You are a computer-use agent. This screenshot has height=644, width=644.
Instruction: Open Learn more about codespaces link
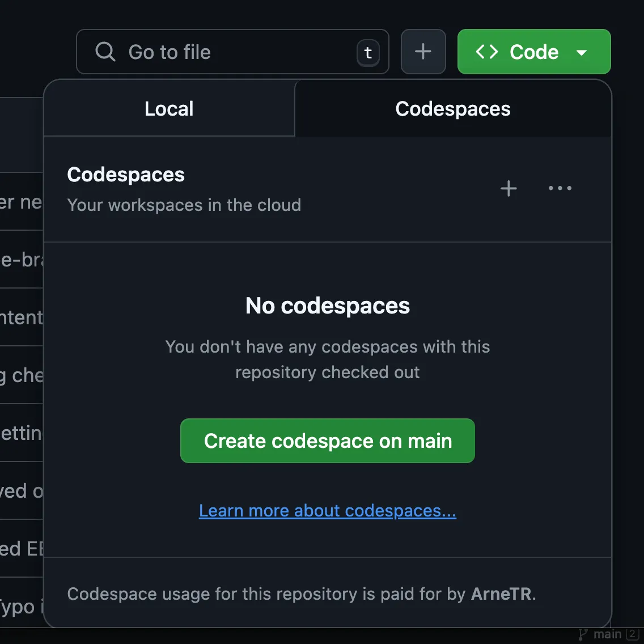[327, 511]
